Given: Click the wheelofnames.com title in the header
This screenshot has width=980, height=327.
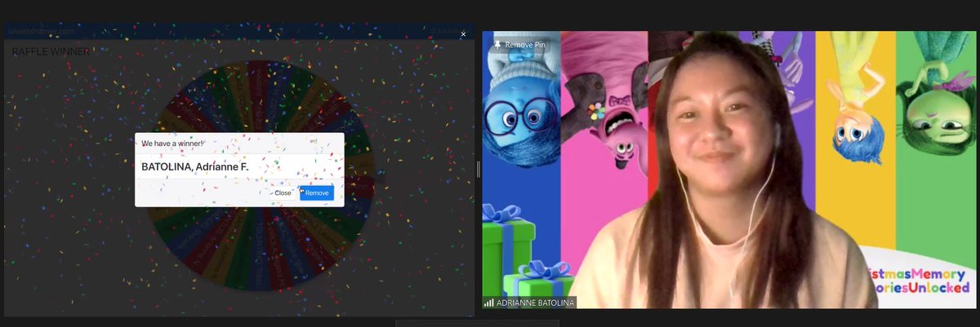Looking at the screenshot, I should click(41, 32).
